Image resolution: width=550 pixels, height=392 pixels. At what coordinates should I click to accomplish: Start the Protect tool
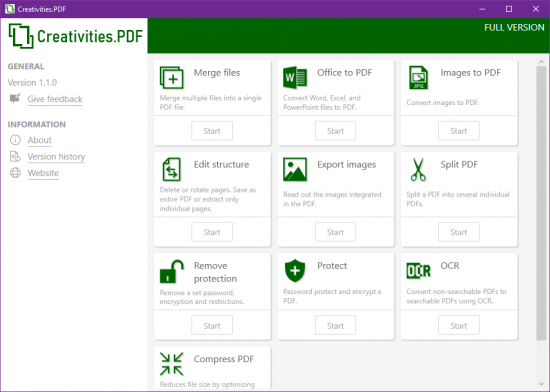(x=335, y=326)
